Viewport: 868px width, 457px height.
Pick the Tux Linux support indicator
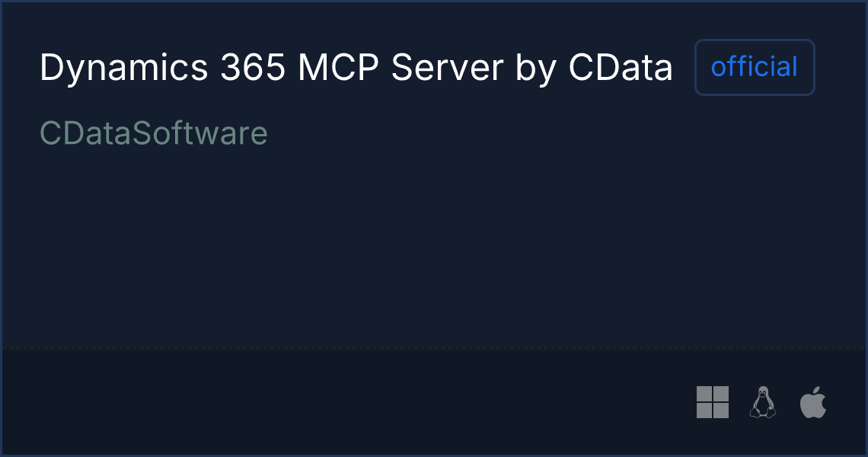(763, 402)
